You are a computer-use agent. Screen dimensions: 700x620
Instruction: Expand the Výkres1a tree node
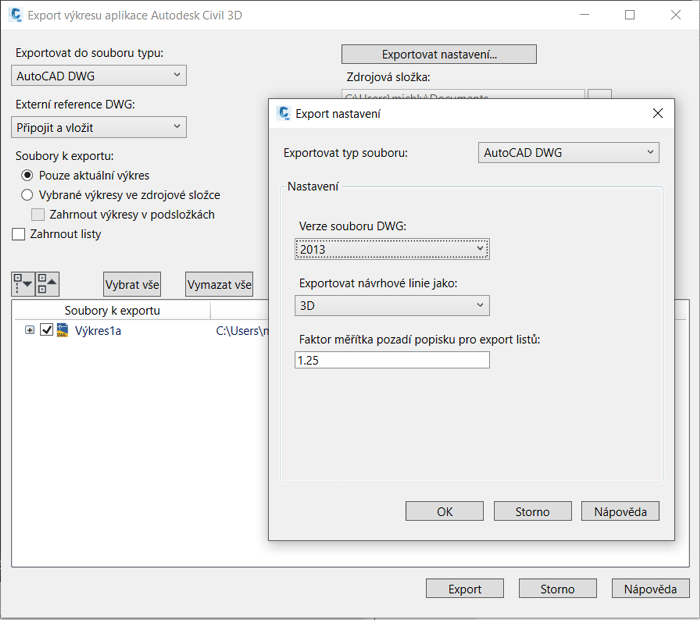click(30, 330)
